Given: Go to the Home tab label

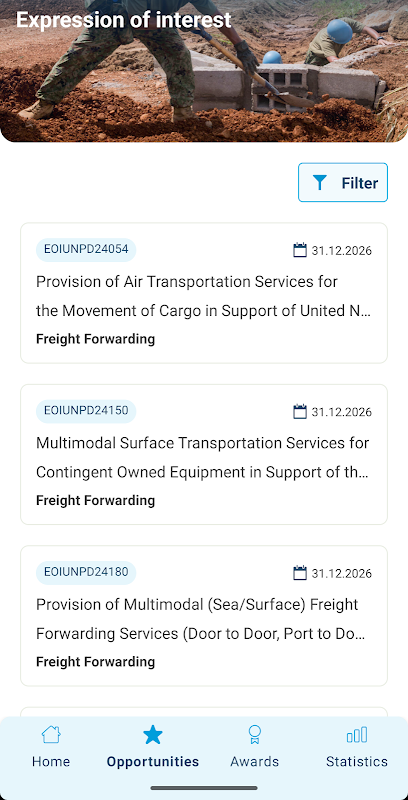Looking at the screenshot, I should 51,762.
